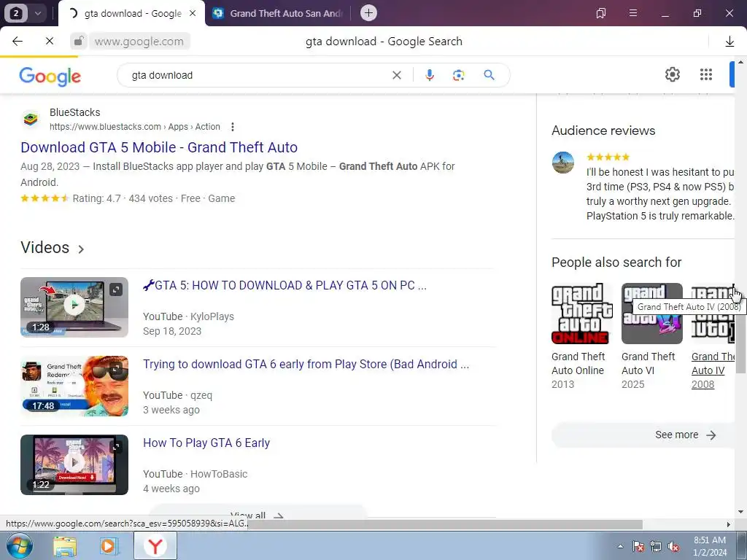
Task: Click the vertical scrollbar thumb
Action: pyautogui.click(x=740, y=345)
